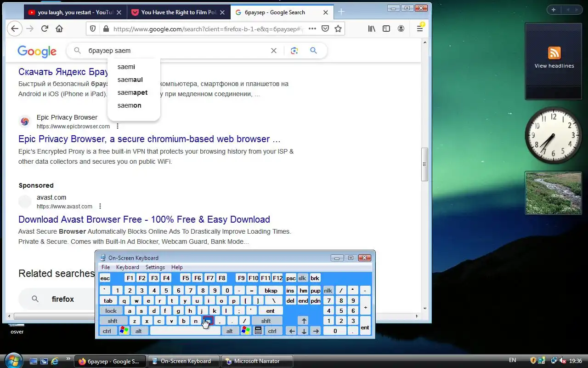This screenshot has width=588, height=368.
Task: Click the right arrow key on On-Screen Keyboard
Action: 315,331
